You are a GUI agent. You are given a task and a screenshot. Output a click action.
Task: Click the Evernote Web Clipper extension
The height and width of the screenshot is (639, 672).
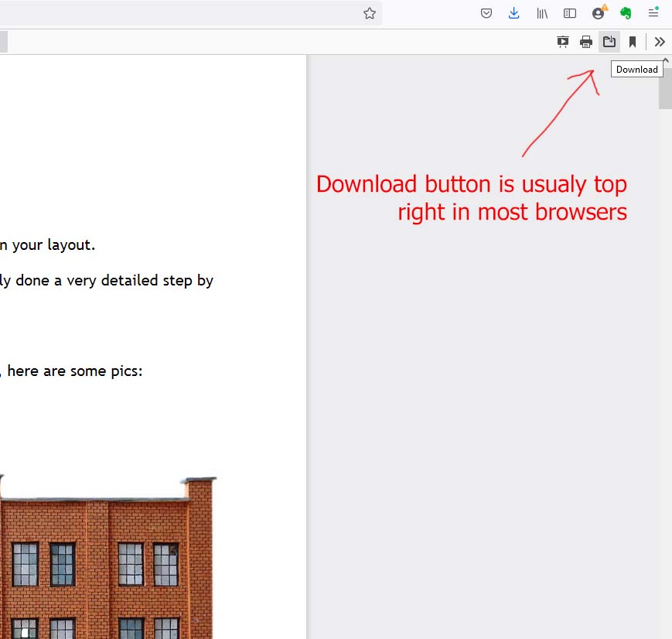626,13
